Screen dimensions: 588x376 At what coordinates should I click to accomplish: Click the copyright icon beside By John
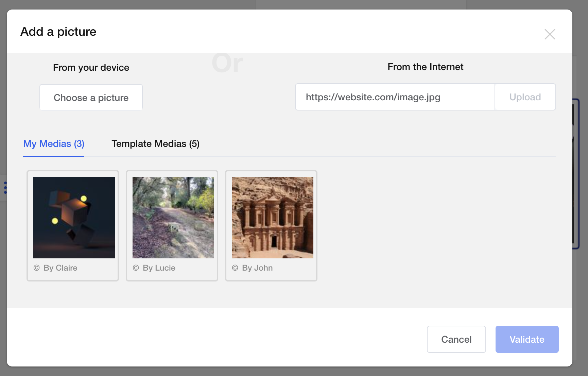click(235, 268)
